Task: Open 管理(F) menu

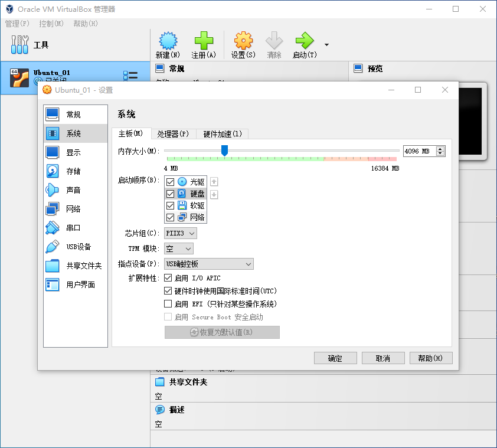Action: [17, 24]
